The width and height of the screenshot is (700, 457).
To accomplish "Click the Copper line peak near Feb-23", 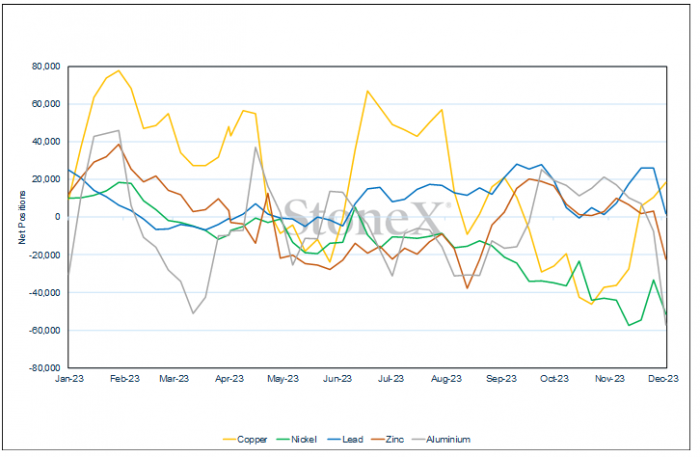I will 118,71.
